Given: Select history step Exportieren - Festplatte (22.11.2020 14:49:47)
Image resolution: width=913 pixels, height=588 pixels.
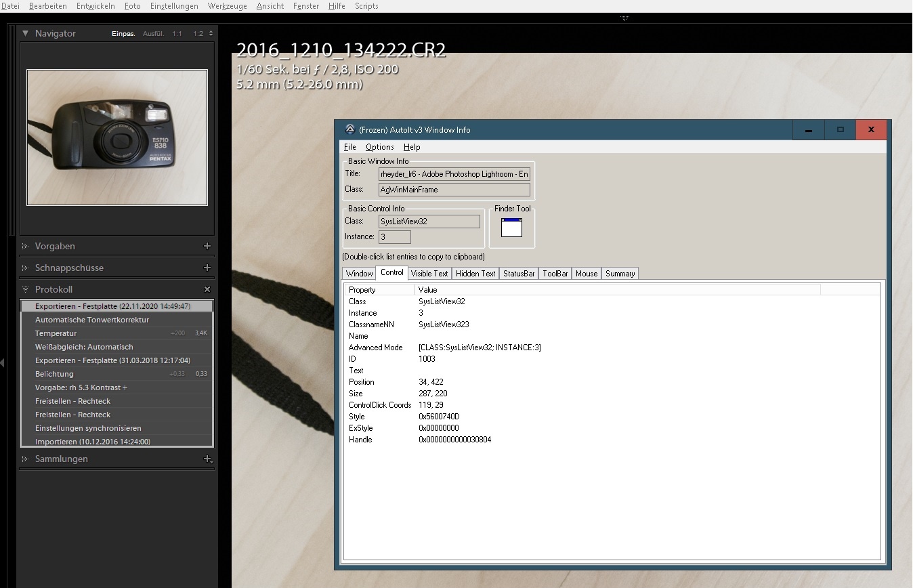Looking at the screenshot, I should coord(116,306).
